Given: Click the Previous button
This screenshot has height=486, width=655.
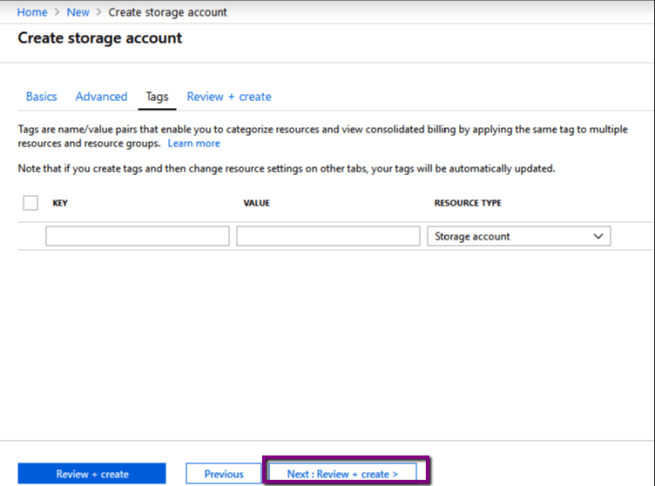Looking at the screenshot, I should (x=224, y=474).
